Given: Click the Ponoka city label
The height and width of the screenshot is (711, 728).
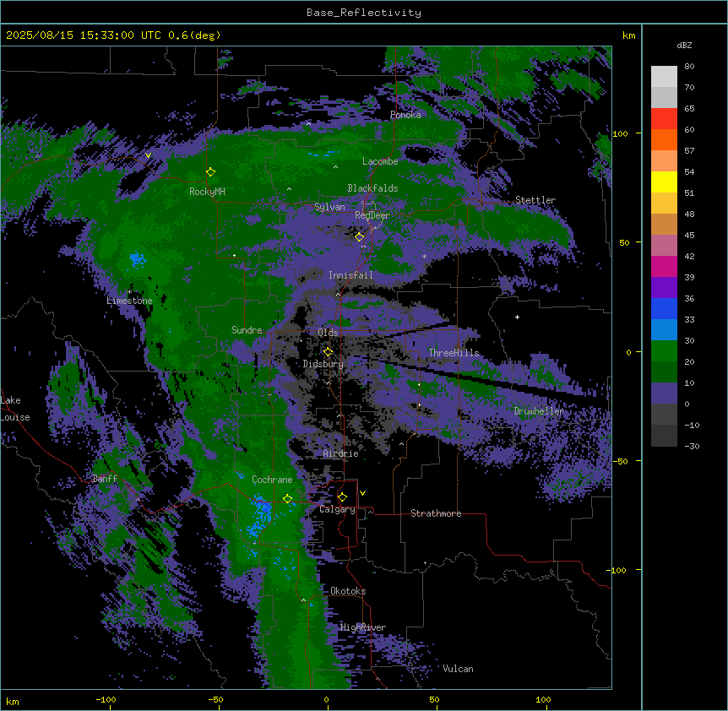Looking at the screenshot, I should point(405,115).
